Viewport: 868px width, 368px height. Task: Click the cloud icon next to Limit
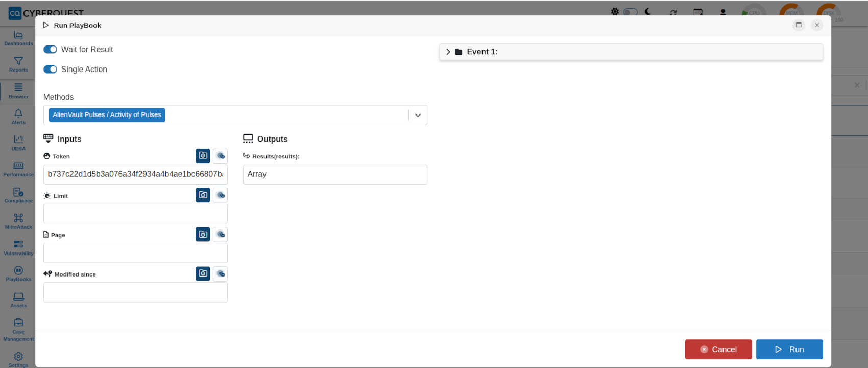pos(220,195)
